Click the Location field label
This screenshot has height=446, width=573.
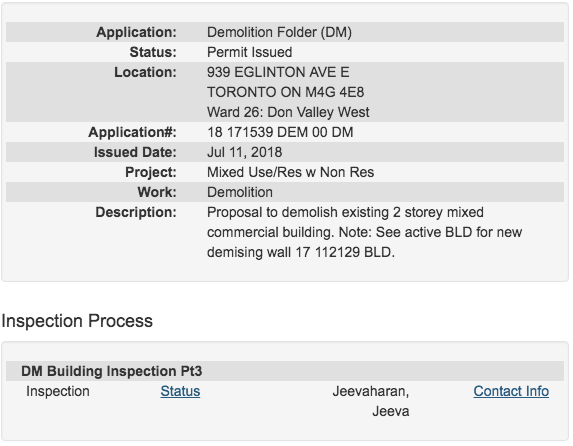pyautogui.click(x=145, y=72)
